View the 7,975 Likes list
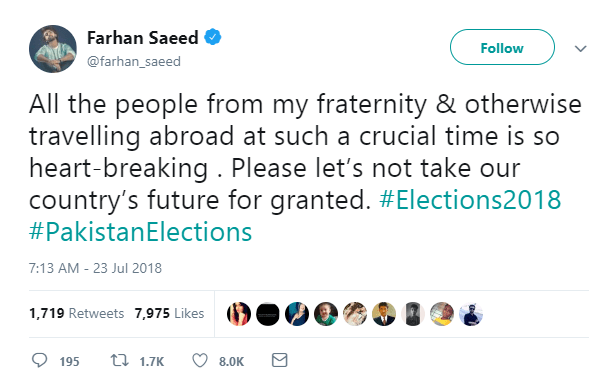Viewport: 610px width, 386px height. (x=169, y=313)
